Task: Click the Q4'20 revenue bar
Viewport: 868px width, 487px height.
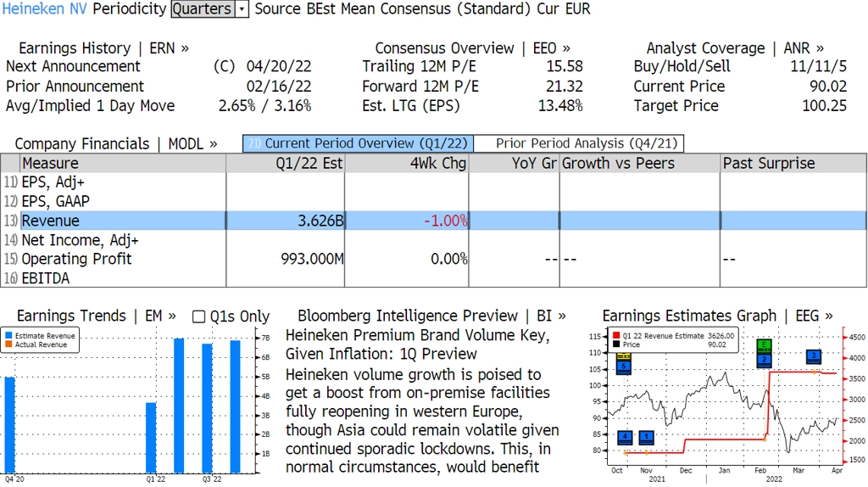Action: point(9,424)
